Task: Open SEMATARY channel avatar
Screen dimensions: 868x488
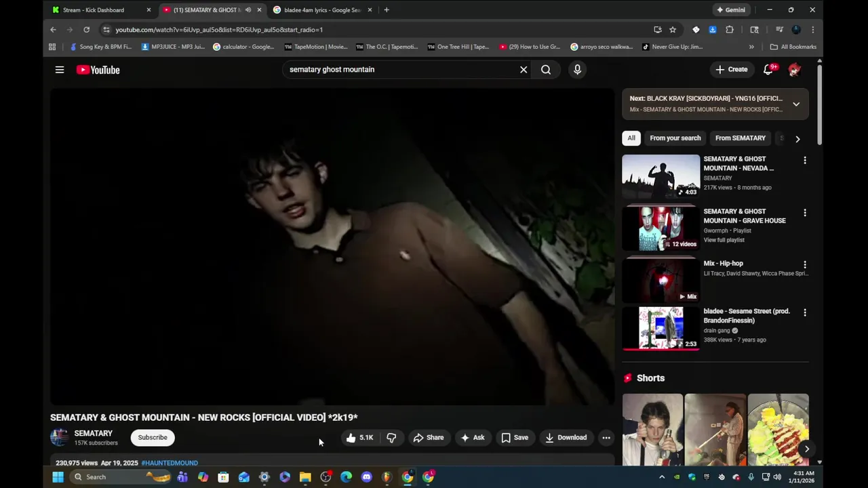Action: pyautogui.click(x=59, y=437)
